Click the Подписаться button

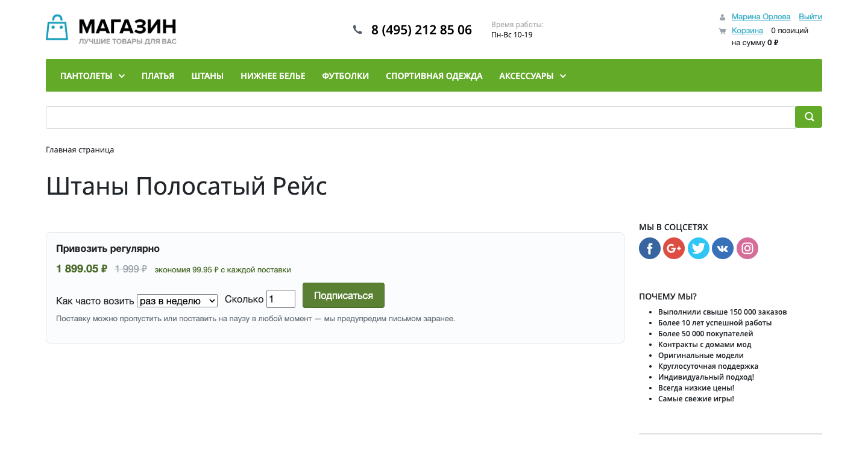[x=344, y=295]
